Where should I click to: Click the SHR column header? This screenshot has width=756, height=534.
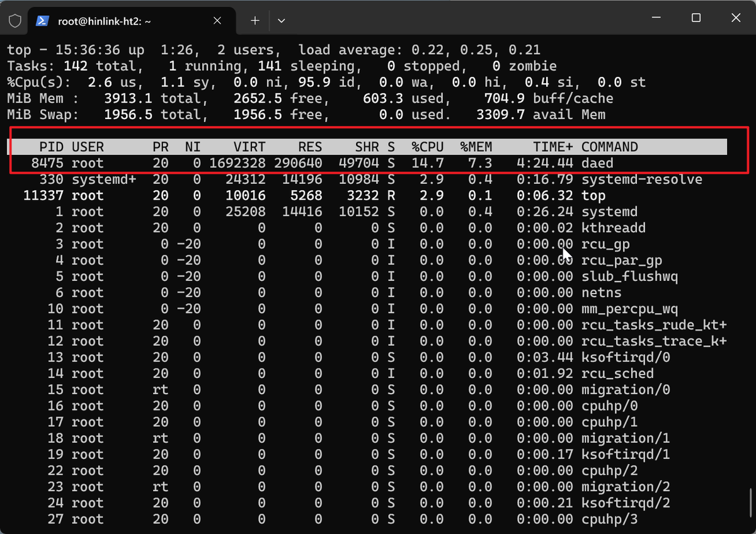coord(367,147)
